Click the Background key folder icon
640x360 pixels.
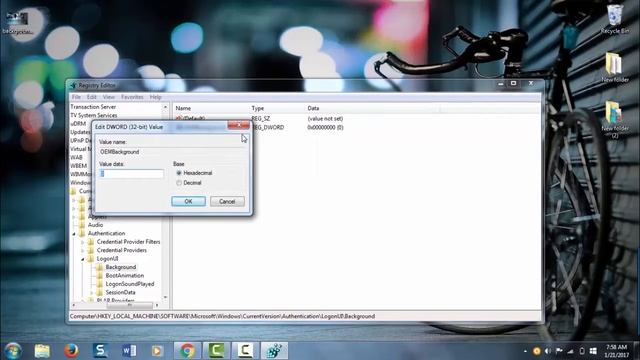coord(100,267)
